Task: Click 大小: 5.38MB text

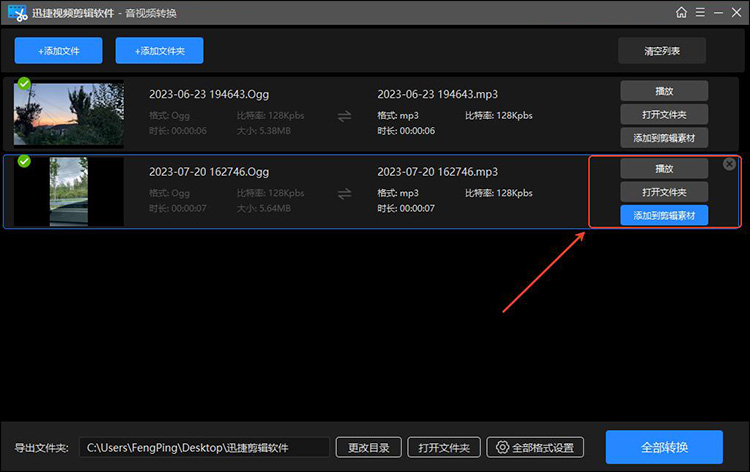Action: click(264, 131)
